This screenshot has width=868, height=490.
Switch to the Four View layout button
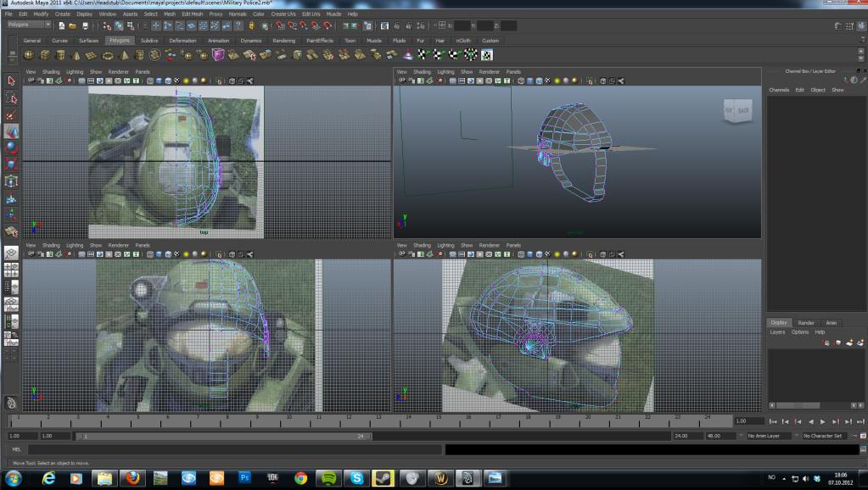pos(11,270)
